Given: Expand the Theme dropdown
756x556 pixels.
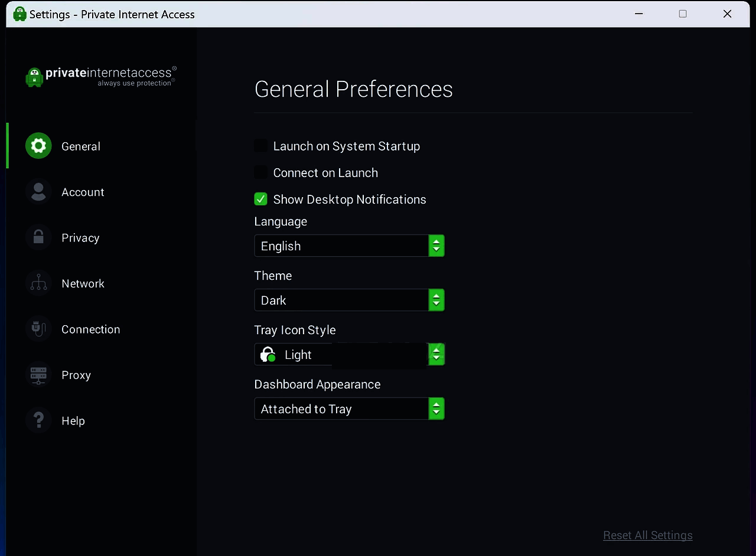Looking at the screenshot, I should point(348,300).
